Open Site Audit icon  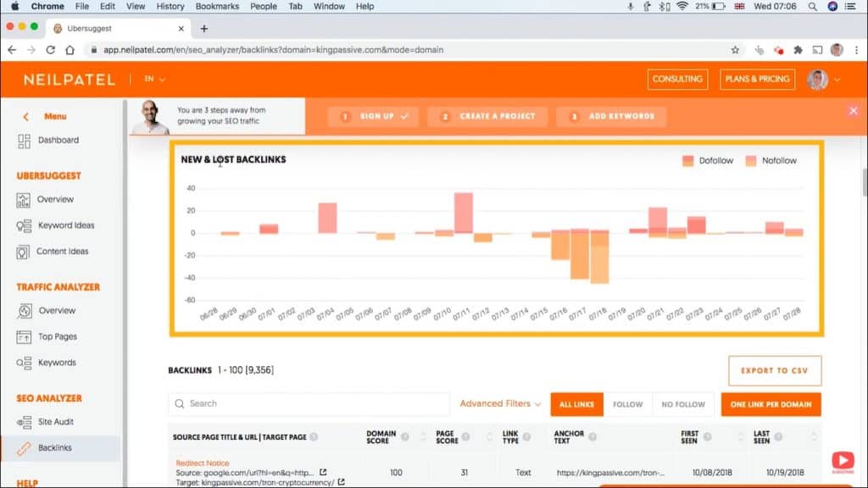[x=24, y=422]
